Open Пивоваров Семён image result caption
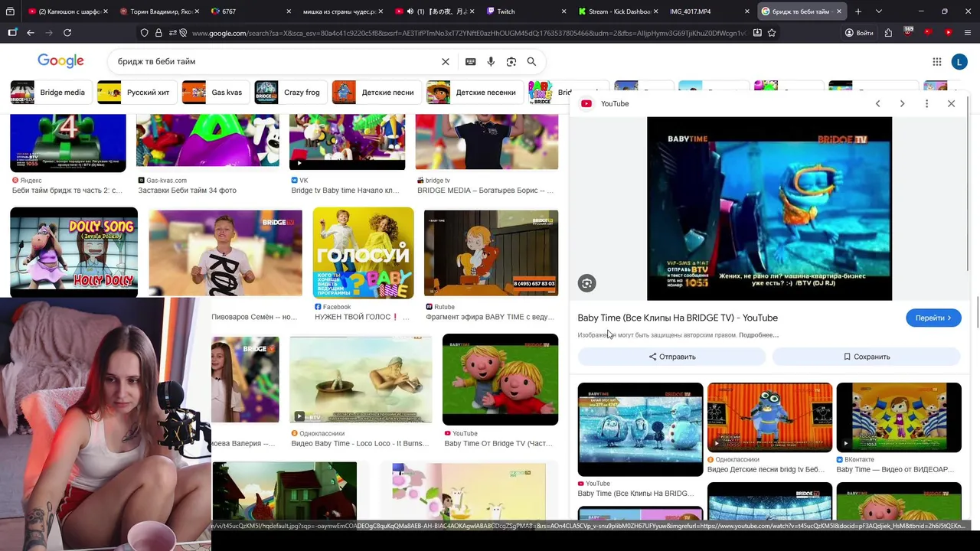980x551 pixels. tap(254, 317)
